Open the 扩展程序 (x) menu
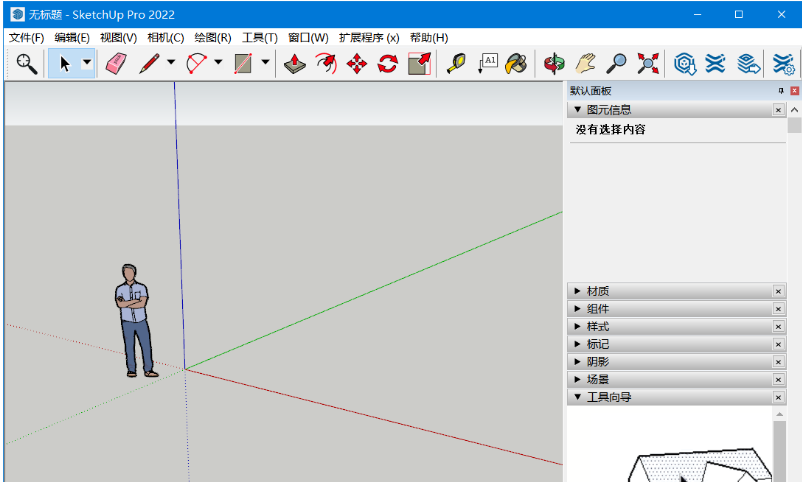Image resolution: width=802 pixels, height=482 pixels. click(x=368, y=37)
